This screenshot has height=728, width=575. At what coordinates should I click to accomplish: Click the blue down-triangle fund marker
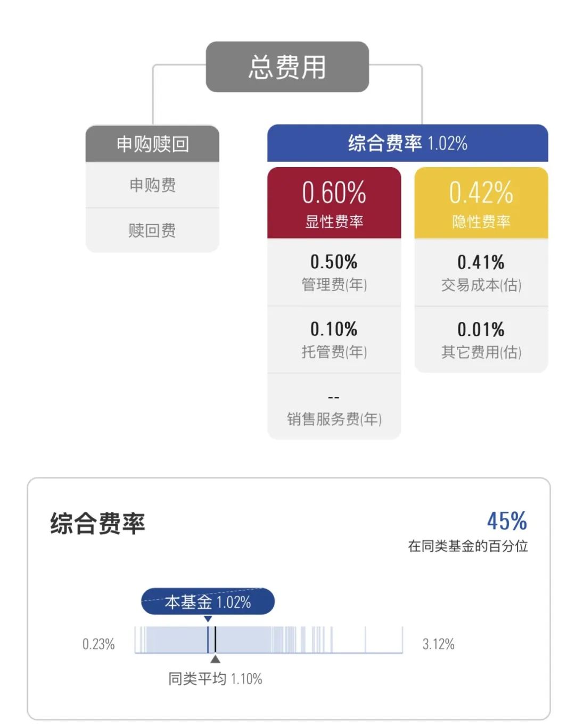pyautogui.click(x=208, y=619)
